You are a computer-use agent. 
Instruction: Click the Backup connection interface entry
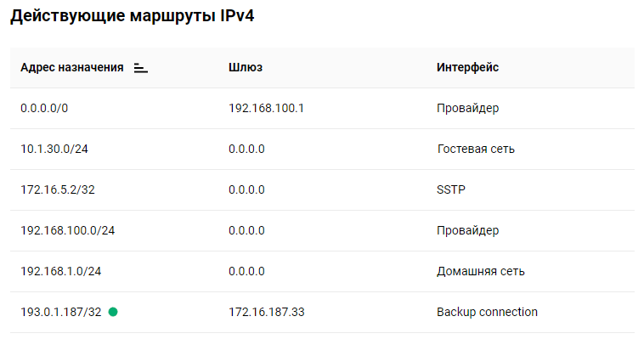(x=487, y=312)
